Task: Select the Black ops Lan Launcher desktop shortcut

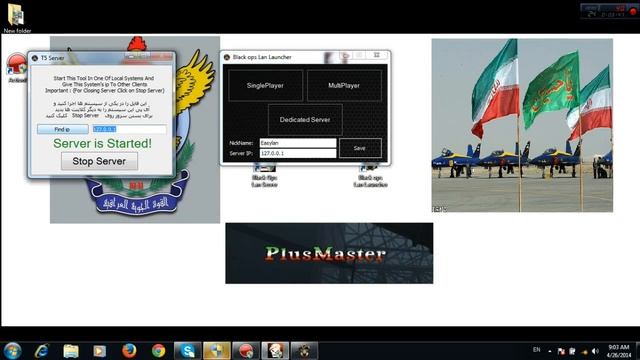Action: [x=370, y=176]
